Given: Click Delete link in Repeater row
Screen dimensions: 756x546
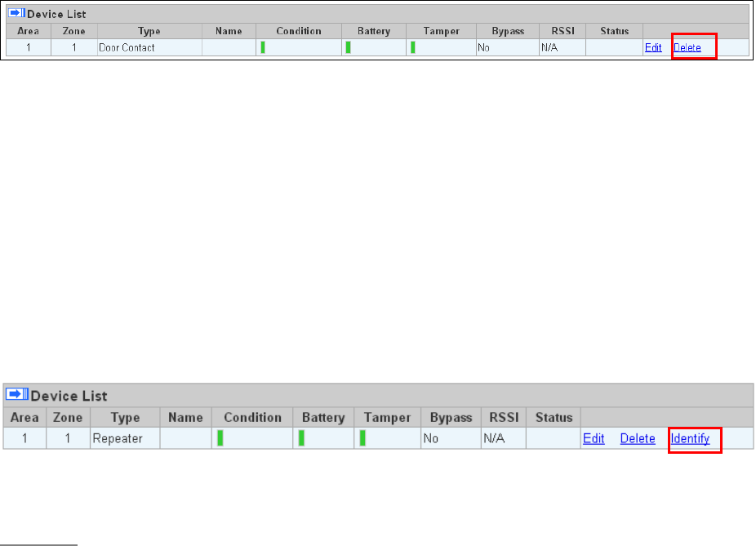Looking at the screenshot, I should 638,438.
